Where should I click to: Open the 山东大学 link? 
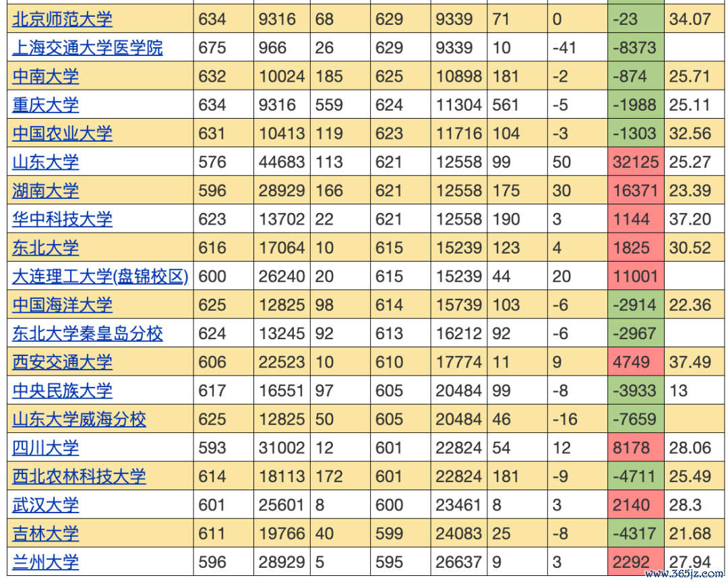46,162
